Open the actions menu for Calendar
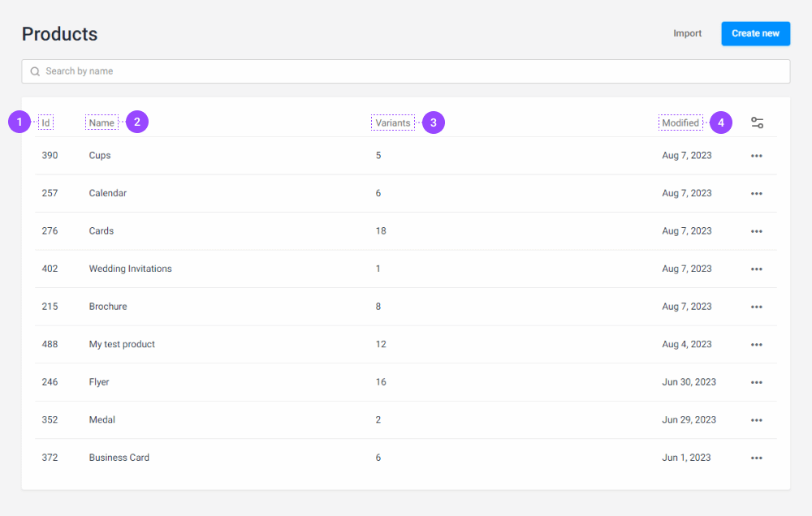Viewport: 812px width, 516px height. point(757,193)
